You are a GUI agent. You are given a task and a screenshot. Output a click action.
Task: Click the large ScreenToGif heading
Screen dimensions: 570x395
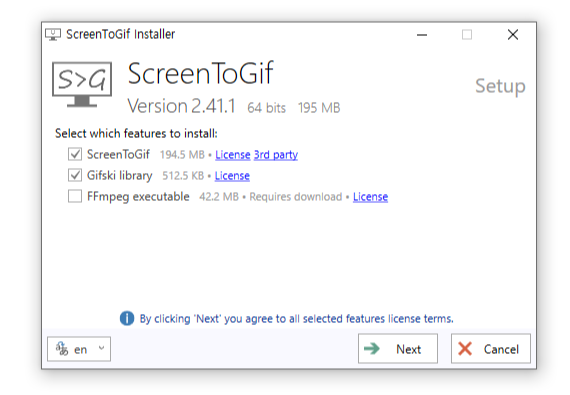[x=200, y=73]
